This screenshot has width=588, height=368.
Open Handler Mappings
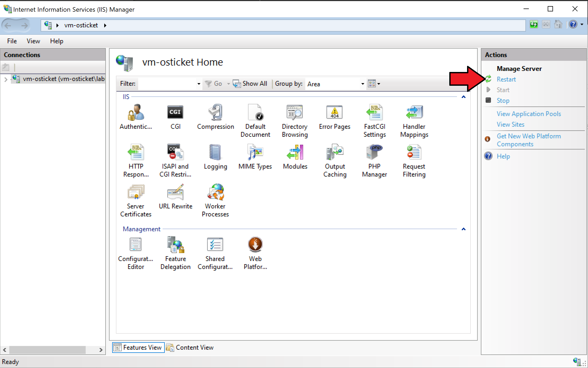point(414,121)
